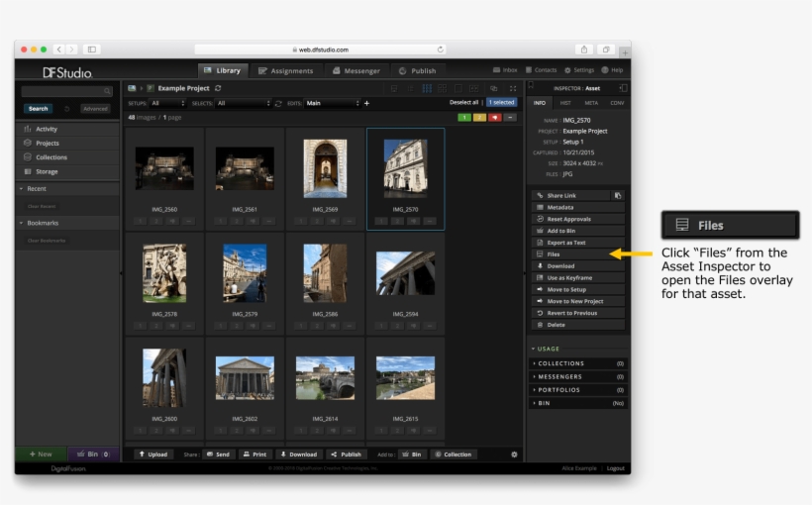Open Help in the header
The height and width of the screenshot is (505, 812).
coord(612,70)
